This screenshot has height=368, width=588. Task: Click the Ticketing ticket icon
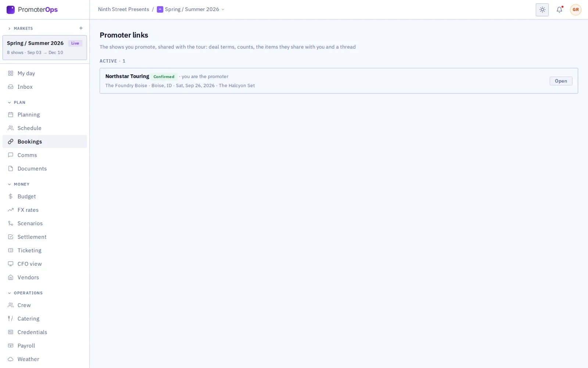pyautogui.click(x=11, y=251)
